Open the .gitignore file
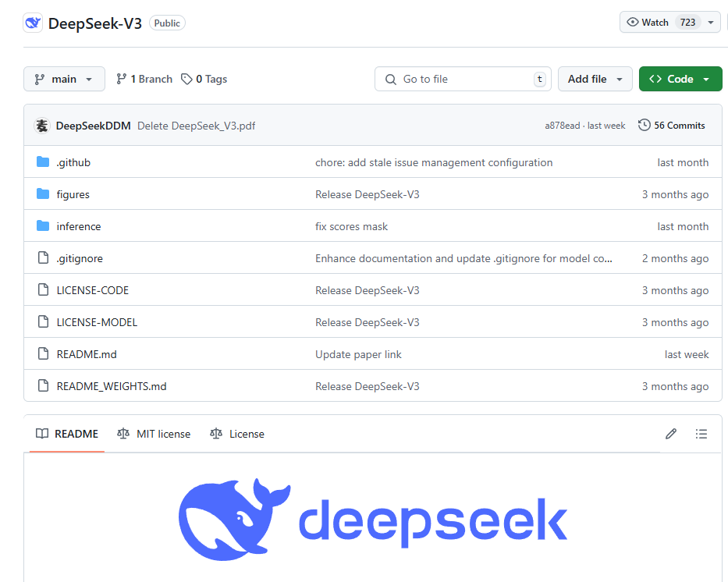 80,258
